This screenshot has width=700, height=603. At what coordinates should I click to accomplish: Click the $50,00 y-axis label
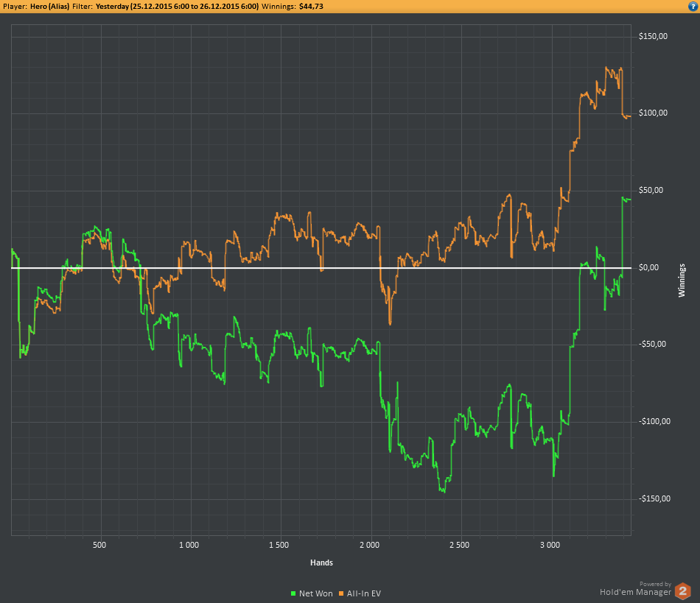click(651, 191)
